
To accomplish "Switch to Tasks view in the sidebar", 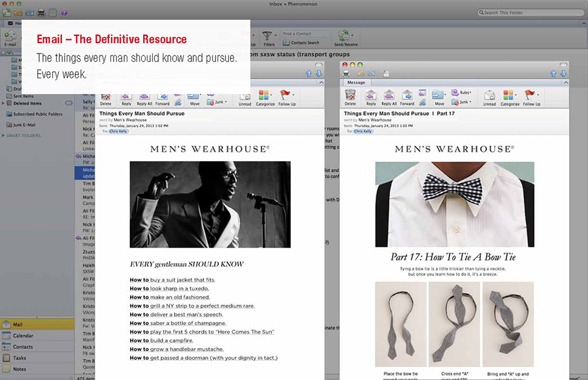I will [37, 358].
